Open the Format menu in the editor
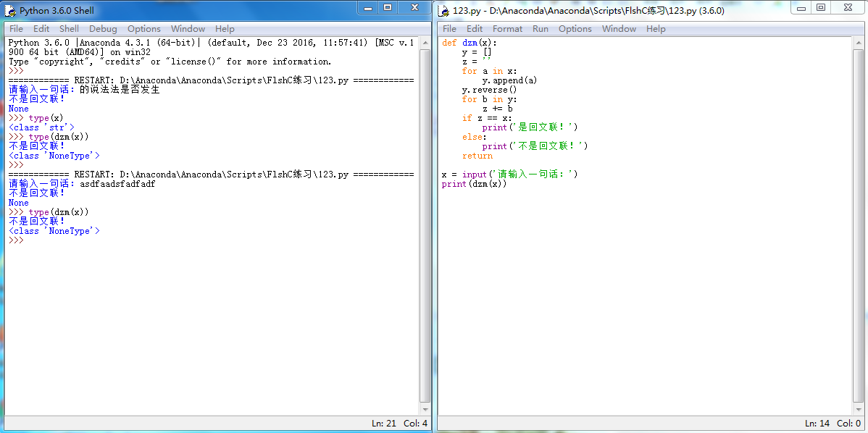The image size is (868, 433). click(x=507, y=29)
